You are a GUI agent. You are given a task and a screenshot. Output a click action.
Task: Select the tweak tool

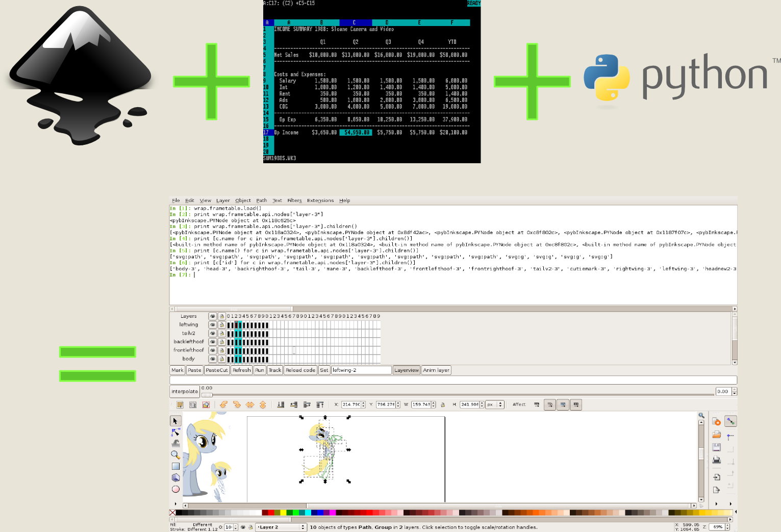pyautogui.click(x=175, y=443)
